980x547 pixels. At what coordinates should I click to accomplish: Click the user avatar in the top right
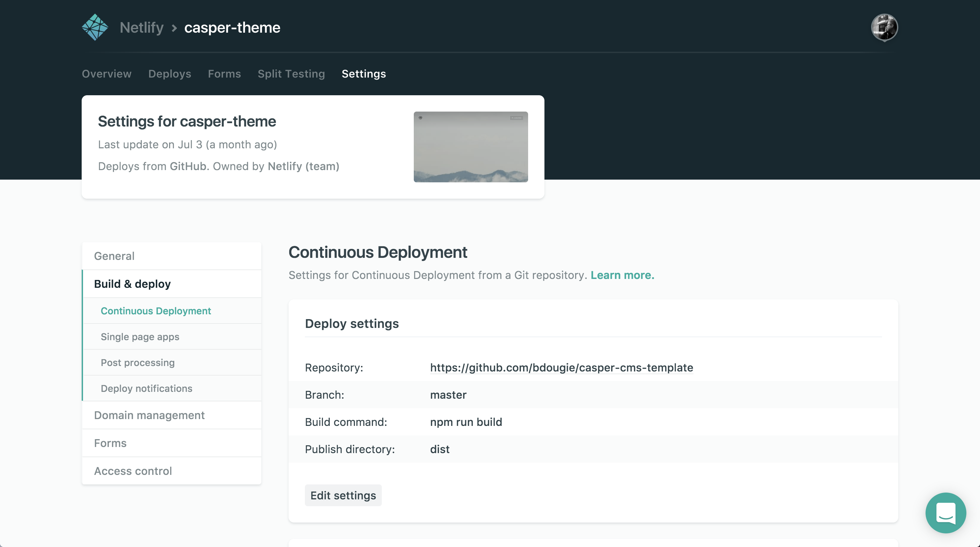click(x=884, y=27)
